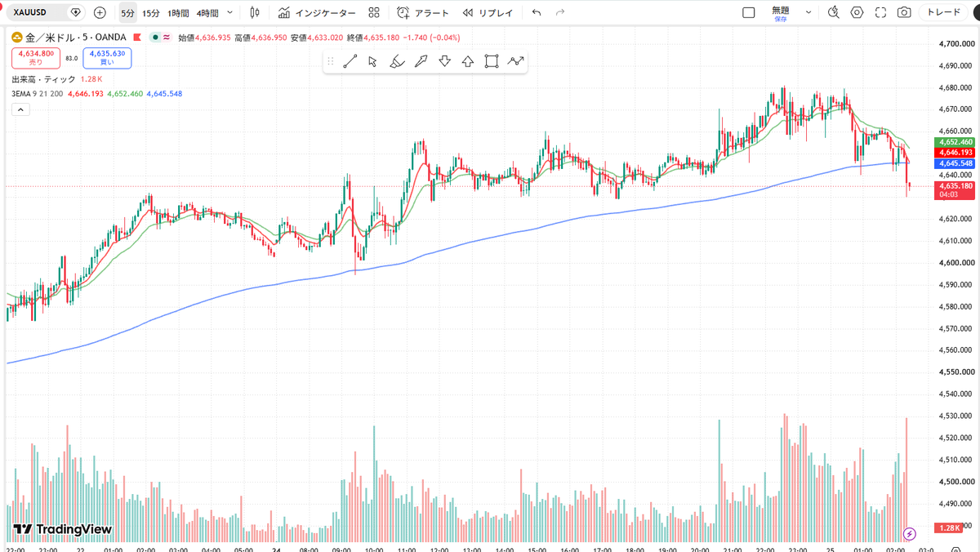Viewport: 980px width, 552px height.
Task: Click the green 4,652.460 price axis label
Action: point(955,142)
